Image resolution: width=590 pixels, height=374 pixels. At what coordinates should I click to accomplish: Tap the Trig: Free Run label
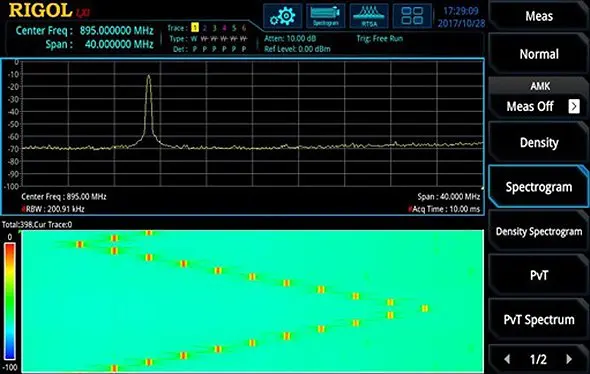[380, 38]
